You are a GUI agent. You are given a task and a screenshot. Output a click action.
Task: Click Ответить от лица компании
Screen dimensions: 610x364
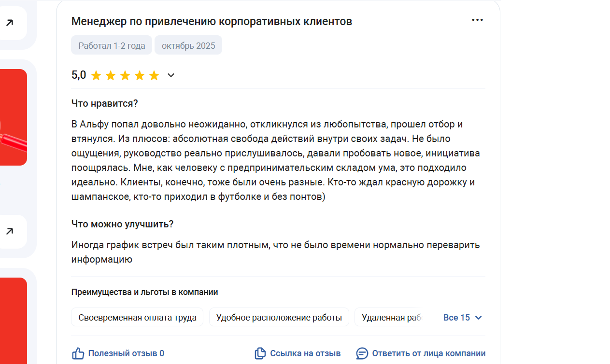click(x=428, y=353)
